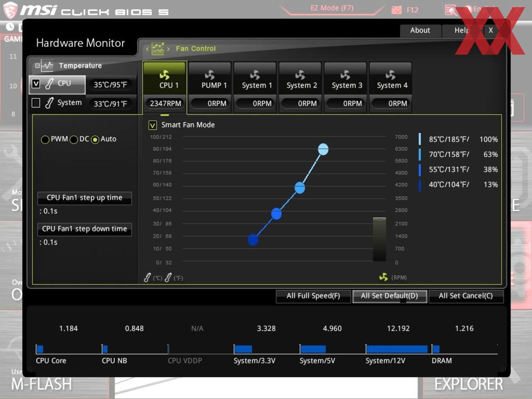Click the fan speed RPM level bar

click(x=379, y=239)
